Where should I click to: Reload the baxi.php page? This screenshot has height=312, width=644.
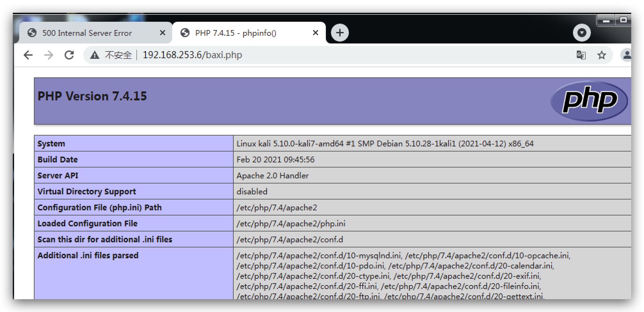[69, 55]
